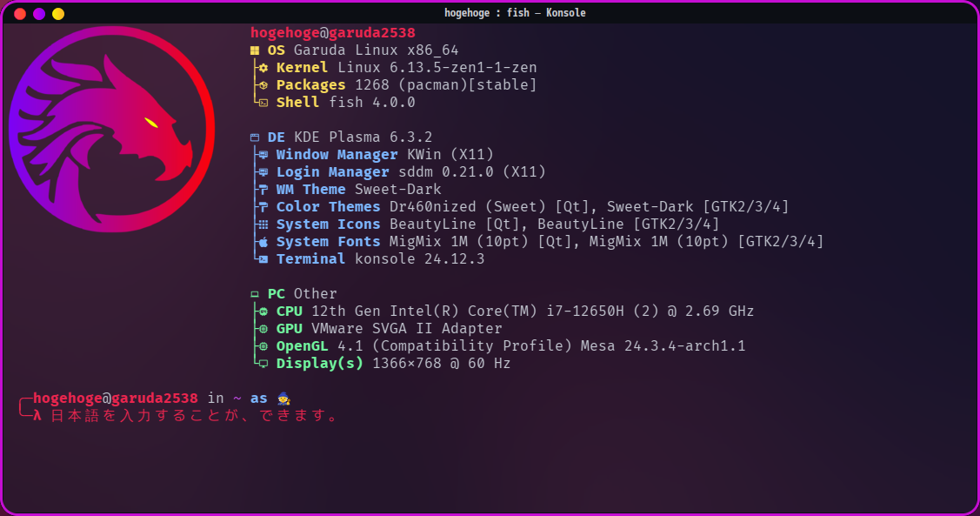Click the 'Other' value next to PC
980x516 pixels.
tap(315, 294)
